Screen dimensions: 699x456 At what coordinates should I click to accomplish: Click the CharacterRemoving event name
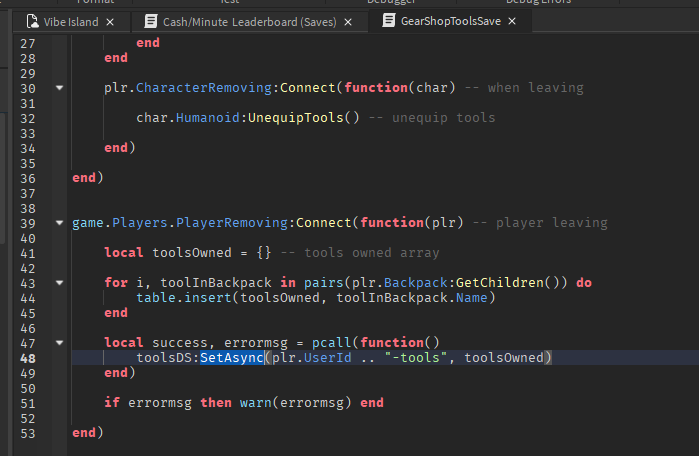[x=204, y=88]
